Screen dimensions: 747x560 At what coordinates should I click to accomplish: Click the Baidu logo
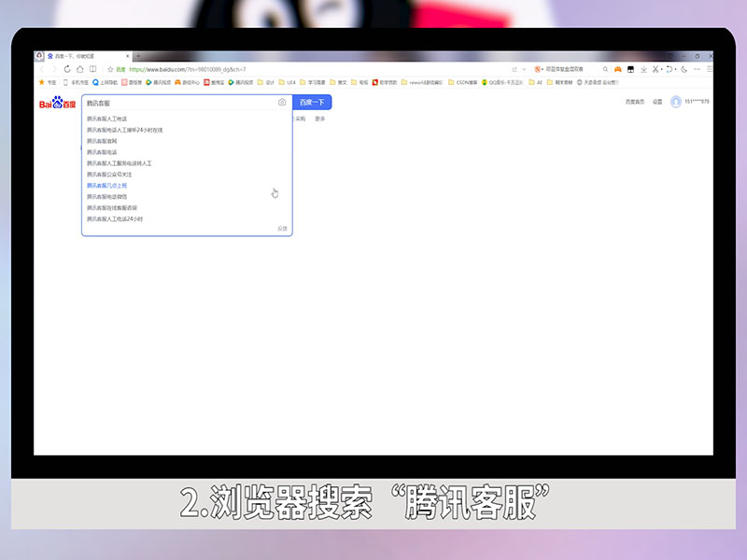coord(57,103)
